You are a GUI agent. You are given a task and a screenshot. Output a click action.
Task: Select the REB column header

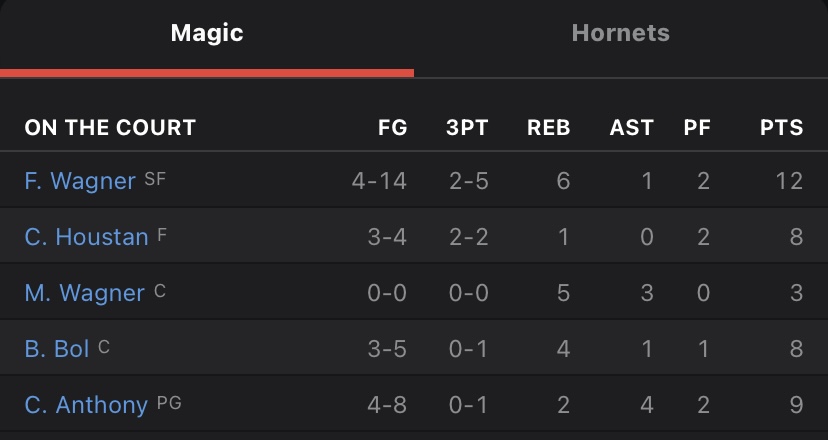pyautogui.click(x=549, y=128)
